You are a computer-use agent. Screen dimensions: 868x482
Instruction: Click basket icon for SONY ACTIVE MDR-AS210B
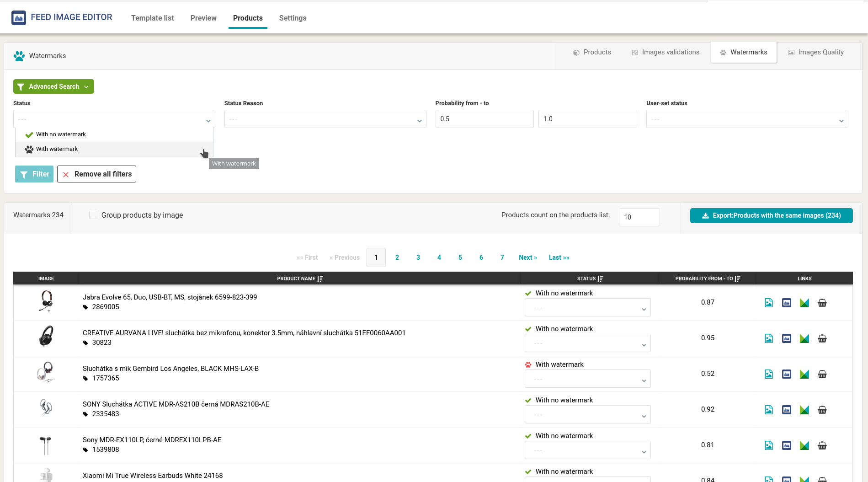[x=822, y=410]
